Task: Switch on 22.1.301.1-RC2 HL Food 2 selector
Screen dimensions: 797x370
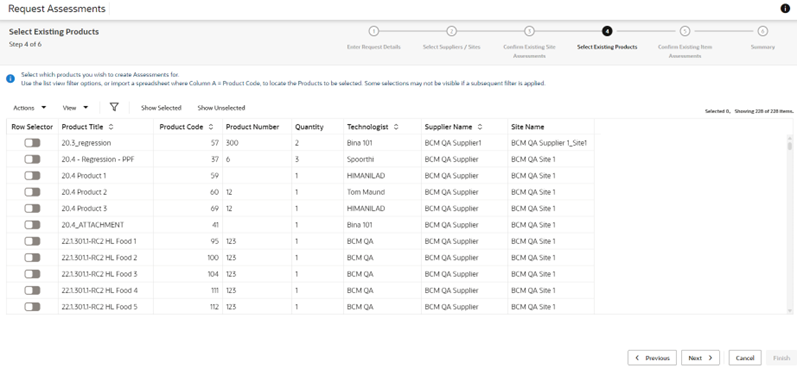Action: [32, 258]
